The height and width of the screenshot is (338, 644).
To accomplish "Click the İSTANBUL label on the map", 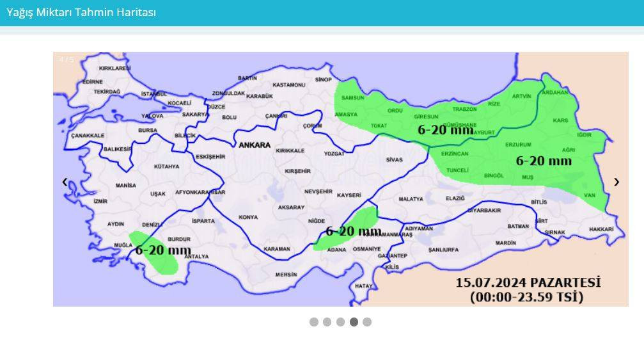I will [154, 94].
